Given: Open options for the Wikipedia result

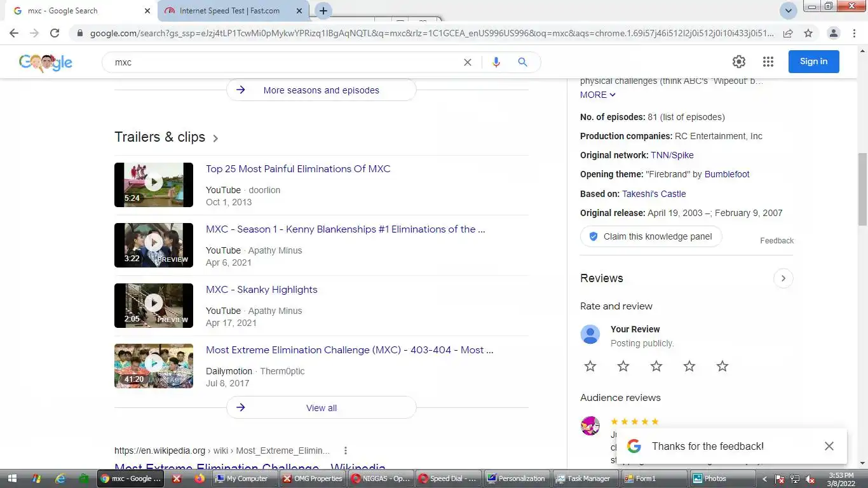Looking at the screenshot, I should 346,451.
